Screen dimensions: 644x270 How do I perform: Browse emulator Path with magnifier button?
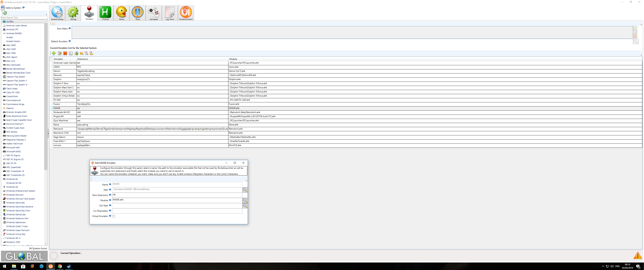coord(245,190)
